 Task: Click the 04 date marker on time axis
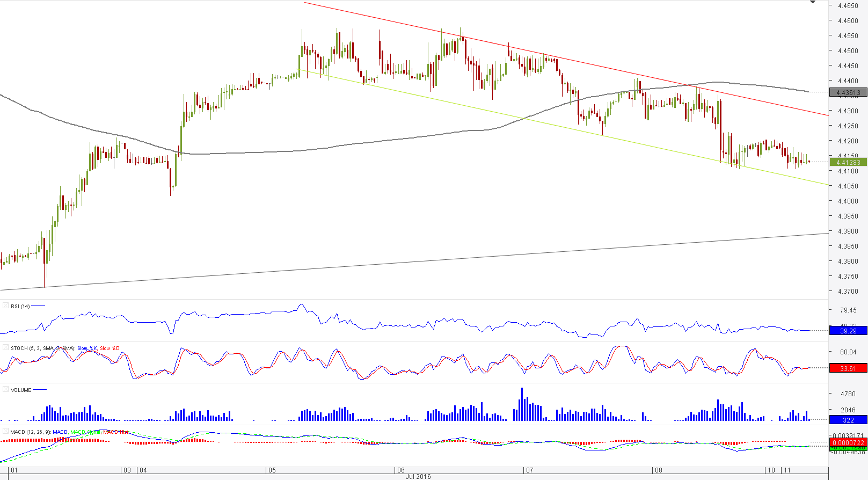143,470
